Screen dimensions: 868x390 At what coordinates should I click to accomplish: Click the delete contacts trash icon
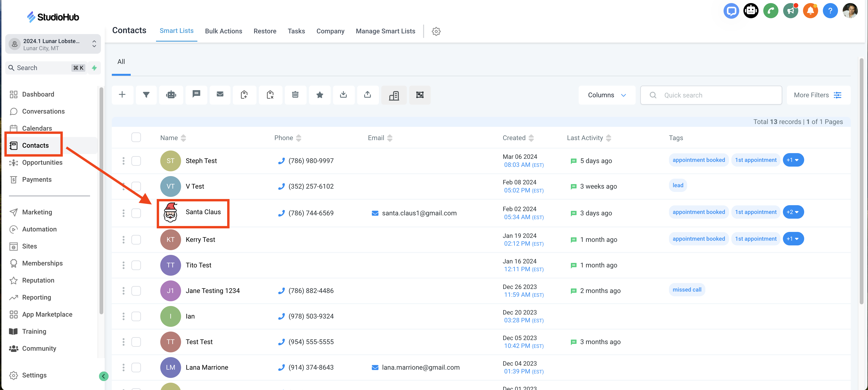tap(295, 95)
